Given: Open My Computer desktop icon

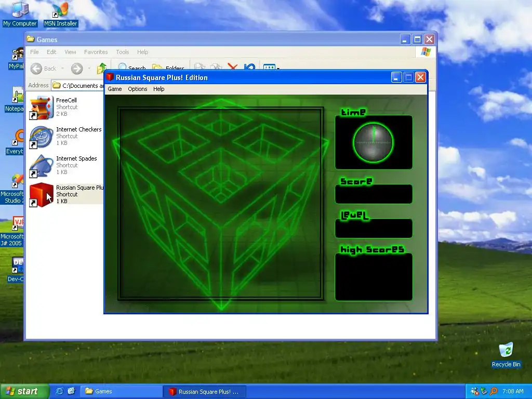Looking at the screenshot, I should pos(20,14).
